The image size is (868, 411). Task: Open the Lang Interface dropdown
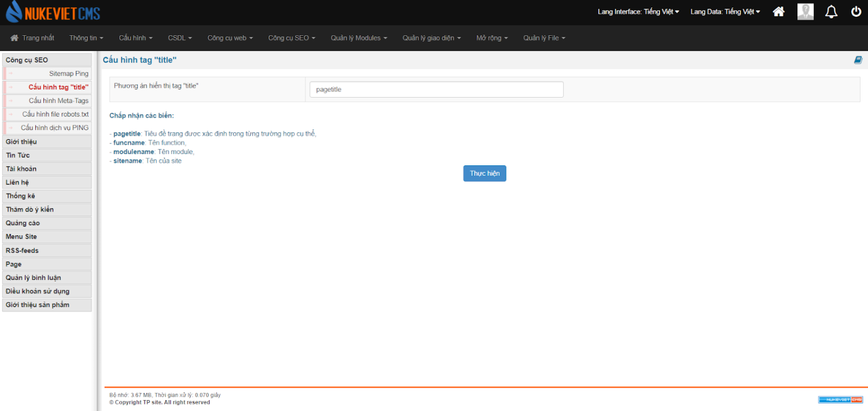click(639, 12)
